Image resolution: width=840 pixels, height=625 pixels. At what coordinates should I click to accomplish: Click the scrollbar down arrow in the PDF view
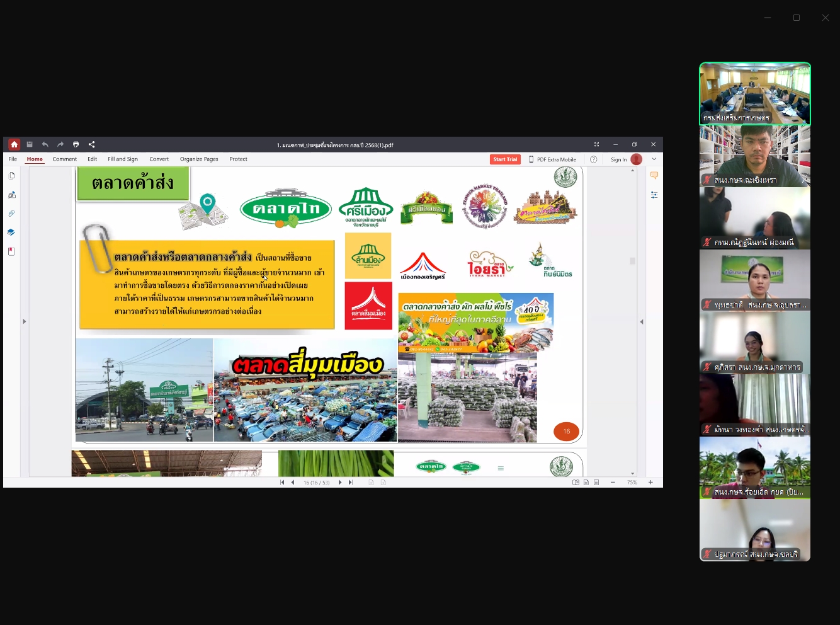(633, 473)
